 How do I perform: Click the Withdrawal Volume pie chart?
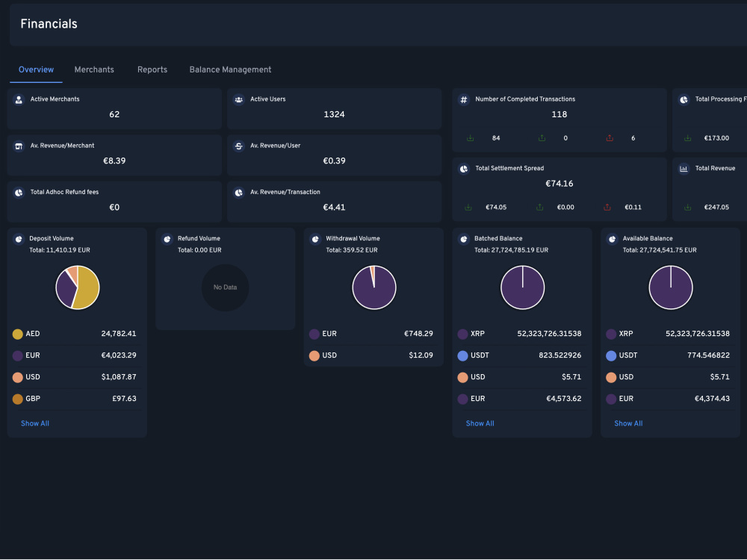(374, 287)
